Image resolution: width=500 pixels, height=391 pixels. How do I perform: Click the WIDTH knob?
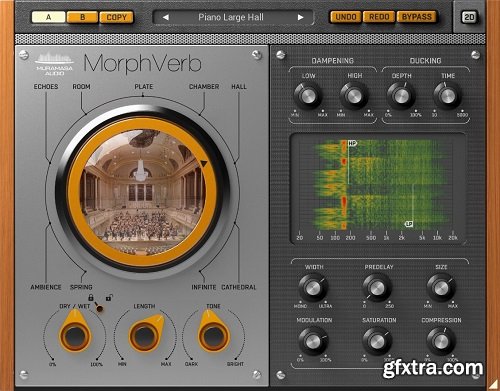313,288
